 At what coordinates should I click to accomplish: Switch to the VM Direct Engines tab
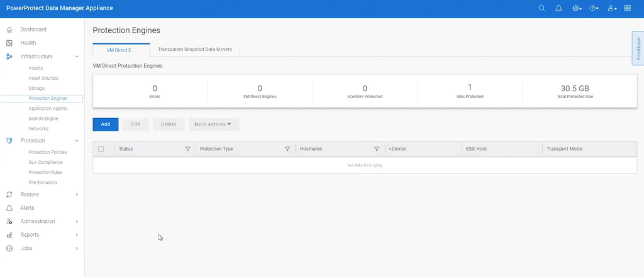pos(121,50)
